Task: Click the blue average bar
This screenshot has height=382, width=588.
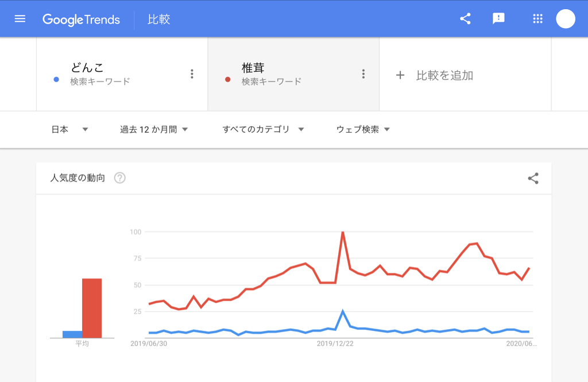Action: tap(72, 334)
